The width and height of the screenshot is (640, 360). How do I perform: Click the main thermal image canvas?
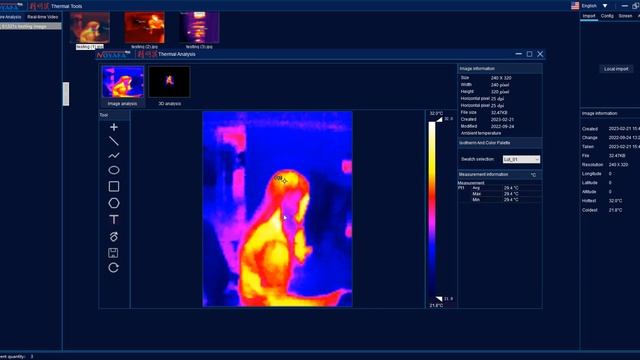(x=277, y=209)
